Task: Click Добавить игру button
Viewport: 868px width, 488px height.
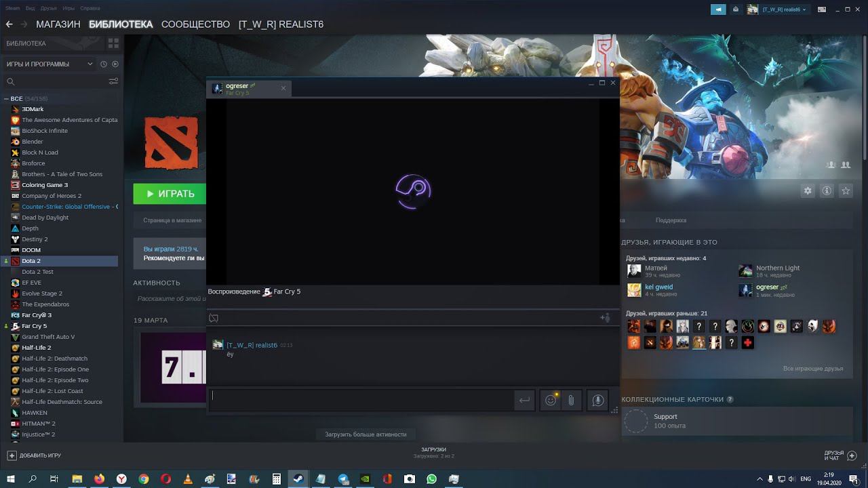Action: pyautogui.click(x=34, y=455)
